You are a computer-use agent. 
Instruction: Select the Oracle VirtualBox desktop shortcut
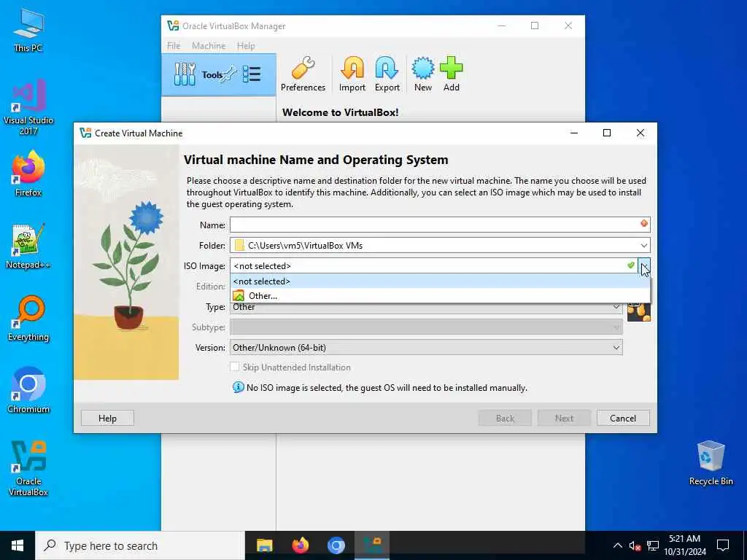pos(28,468)
